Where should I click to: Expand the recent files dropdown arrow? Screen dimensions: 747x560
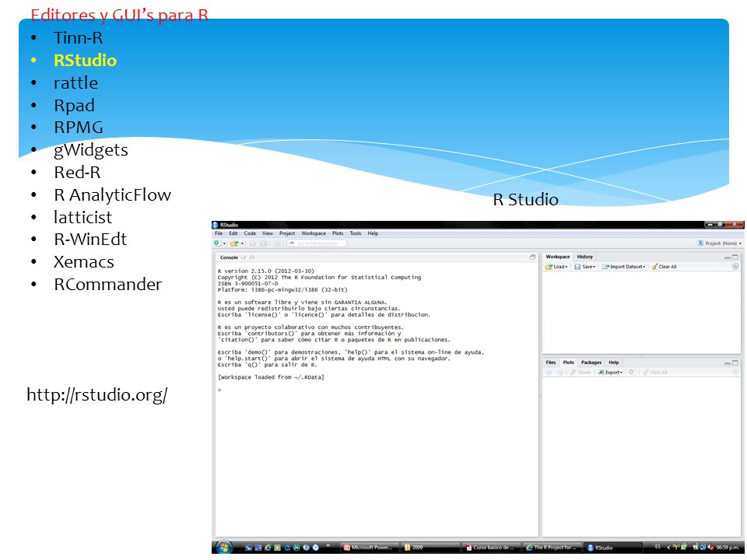(243, 243)
